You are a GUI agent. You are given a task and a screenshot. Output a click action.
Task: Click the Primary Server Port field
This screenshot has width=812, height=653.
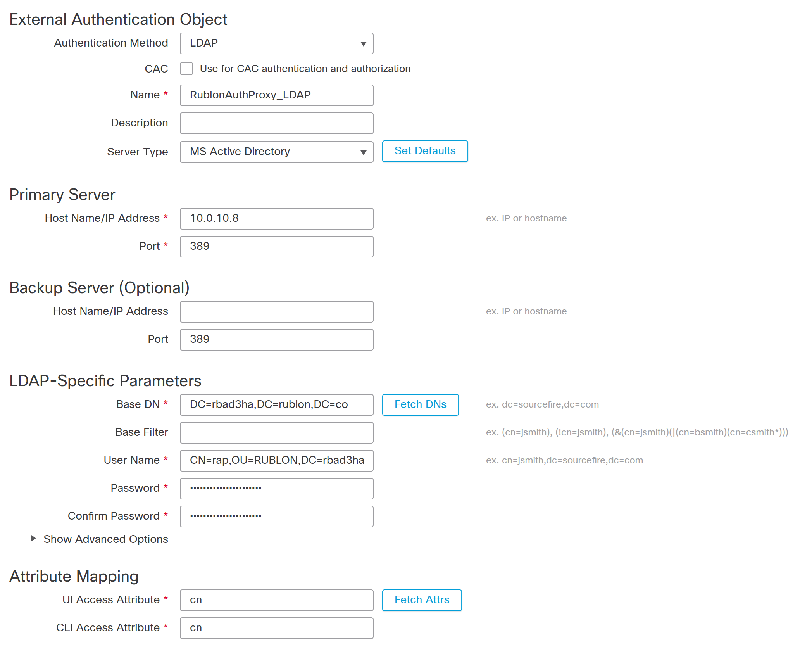[x=276, y=247]
